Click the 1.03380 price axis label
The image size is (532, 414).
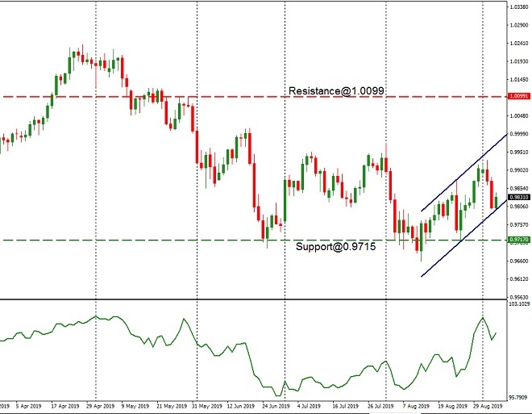click(x=519, y=6)
